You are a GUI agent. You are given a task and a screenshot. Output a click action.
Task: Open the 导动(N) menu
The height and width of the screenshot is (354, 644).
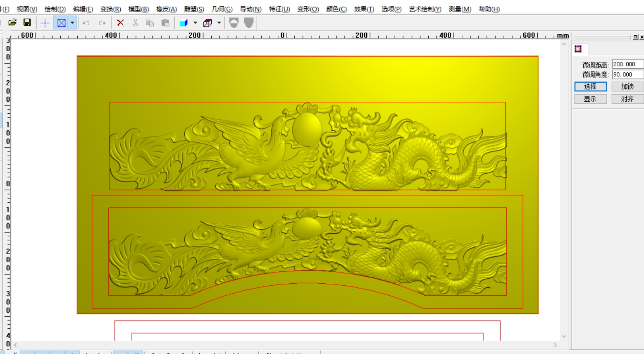pyautogui.click(x=251, y=9)
